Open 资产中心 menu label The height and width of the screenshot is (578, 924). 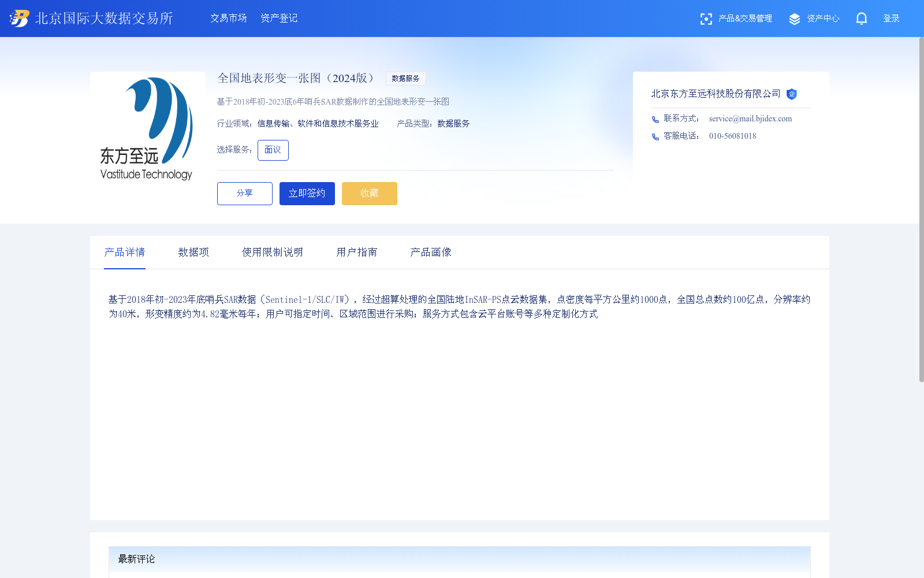pyautogui.click(x=823, y=18)
